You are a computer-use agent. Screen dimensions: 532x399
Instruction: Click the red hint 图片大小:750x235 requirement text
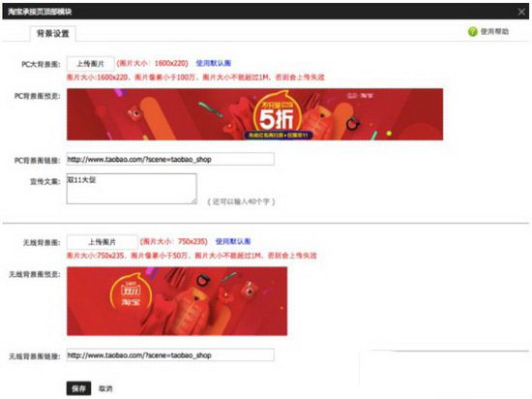[192, 256]
